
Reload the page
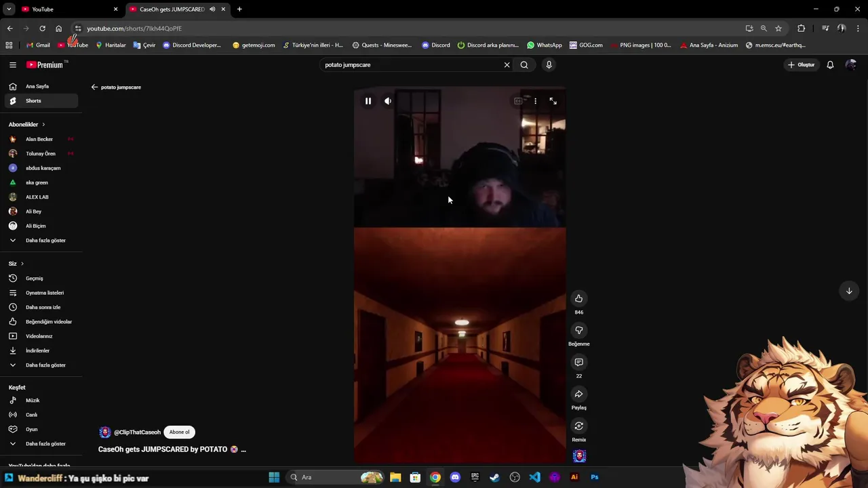pyautogui.click(x=42, y=28)
